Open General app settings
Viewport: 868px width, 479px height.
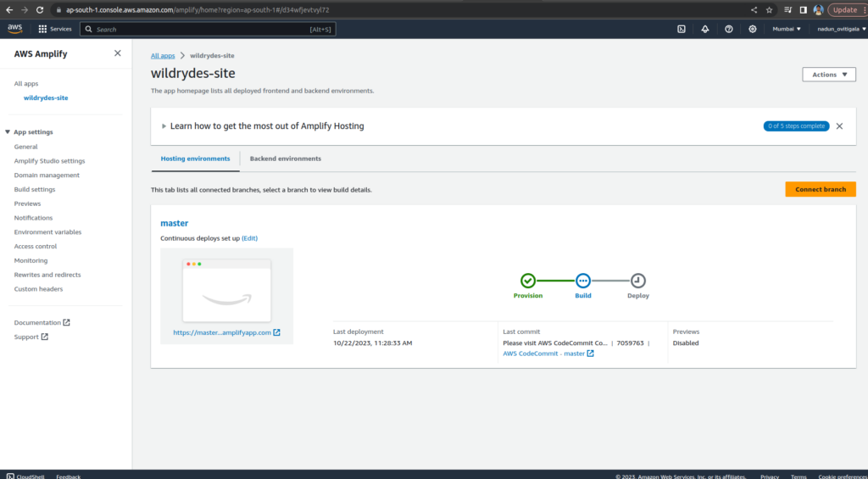click(x=25, y=147)
